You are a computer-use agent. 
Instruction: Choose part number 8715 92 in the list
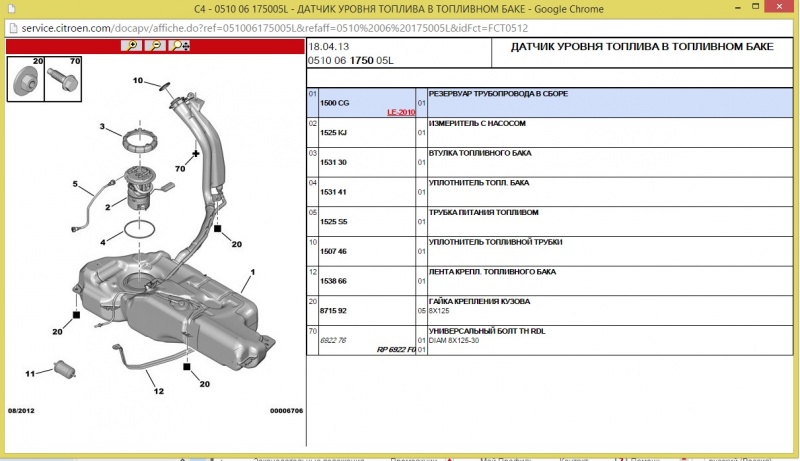(333, 310)
